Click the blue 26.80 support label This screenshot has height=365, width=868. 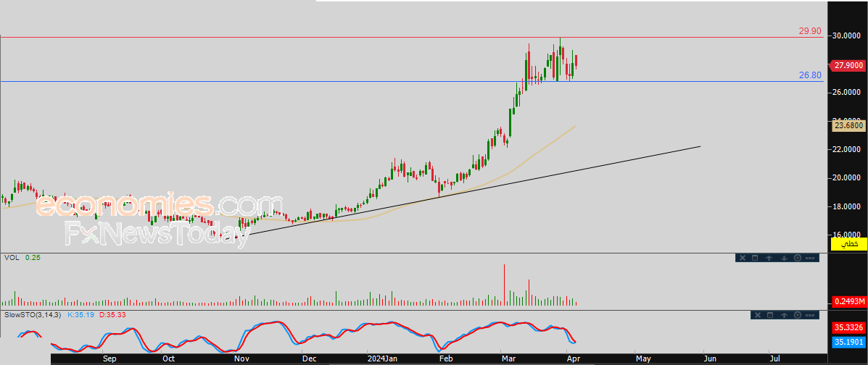[x=810, y=75]
